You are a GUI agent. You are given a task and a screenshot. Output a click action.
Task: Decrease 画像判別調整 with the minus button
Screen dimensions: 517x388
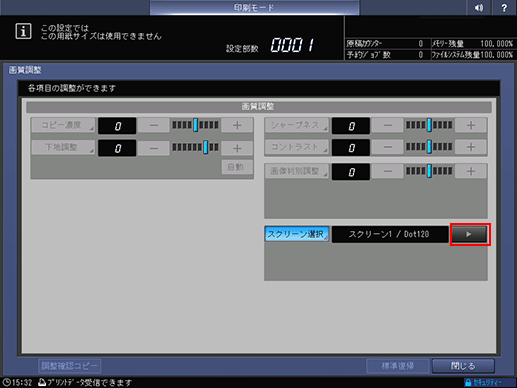(x=387, y=171)
